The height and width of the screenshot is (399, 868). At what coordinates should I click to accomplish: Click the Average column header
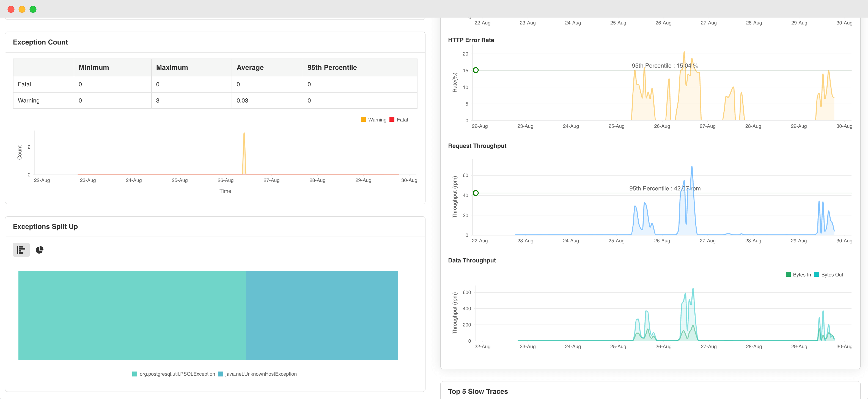point(250,67)
